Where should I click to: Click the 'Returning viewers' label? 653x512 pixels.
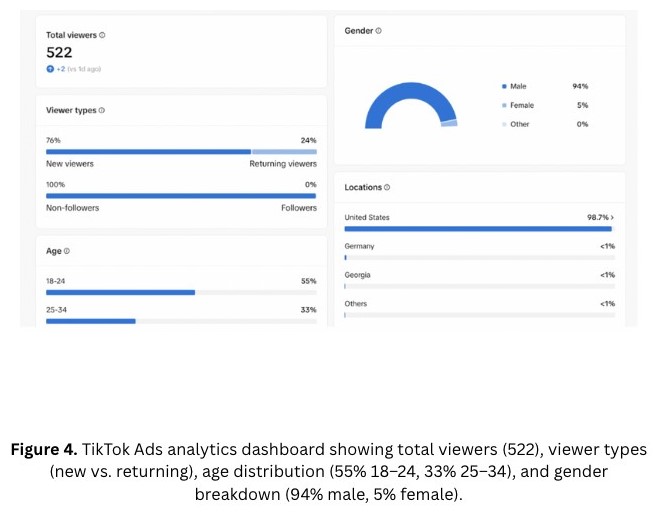[x=283, y=164]
